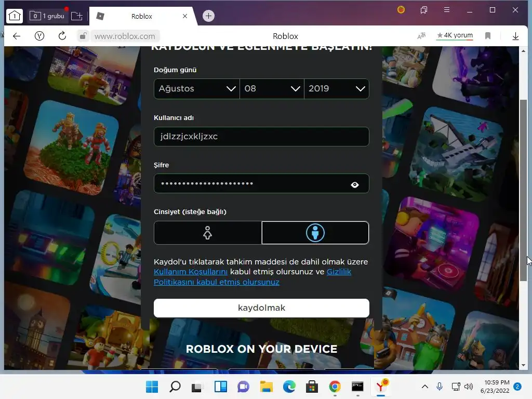Screen dimensions: 532x399
Task: Click the www.roblox.com address field
Action: point(125,36)
